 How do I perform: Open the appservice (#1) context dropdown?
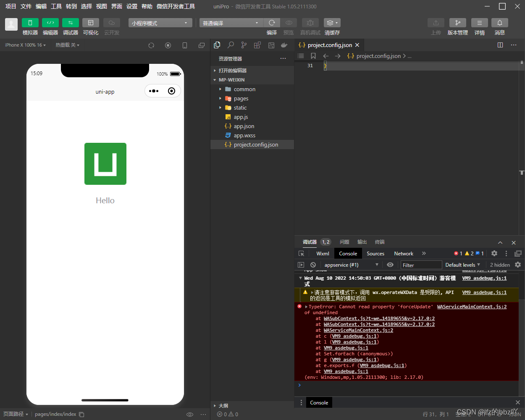click(x=351, y=265)
